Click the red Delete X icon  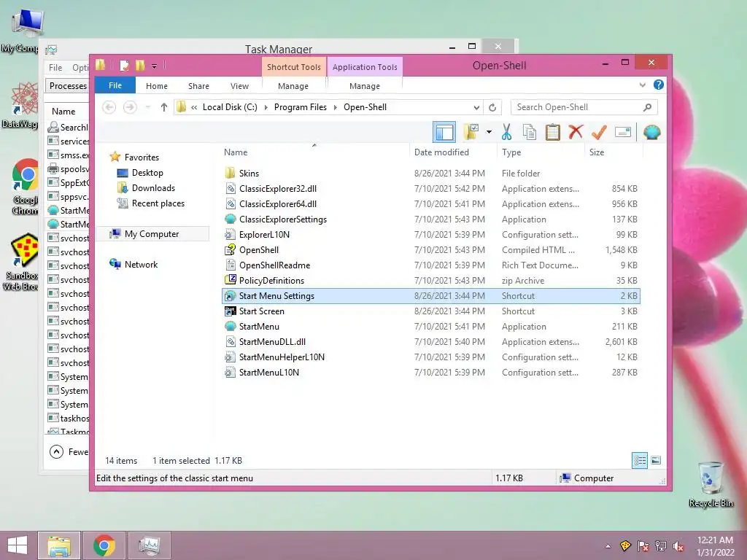click(576, 132)
